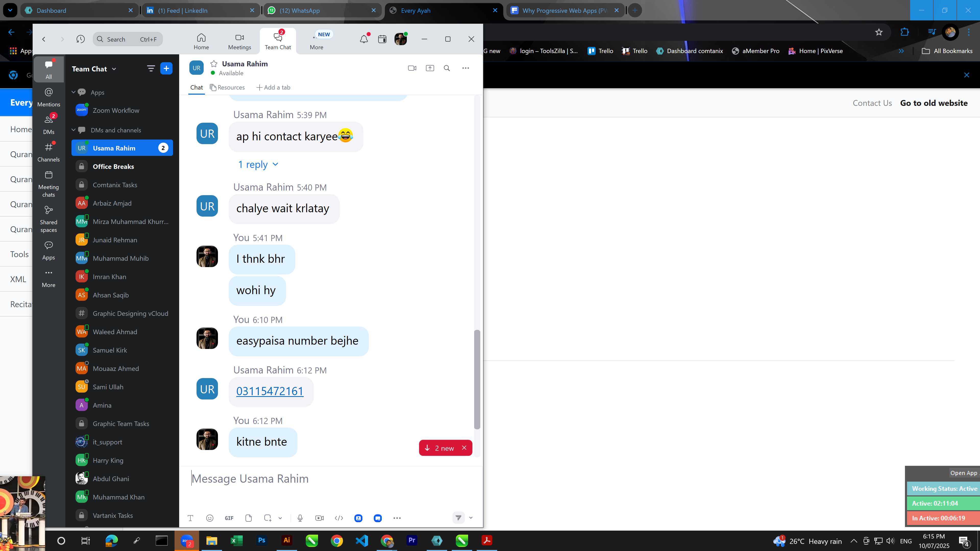Viewport: 980px width, 551px height.
Task: Open the Team Chat tab
Action: point(278,41)
